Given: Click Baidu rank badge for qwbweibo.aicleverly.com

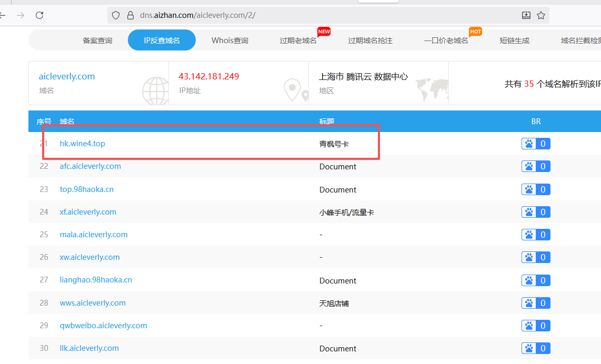Looking at the screenshot, I should tap(536, 326).
